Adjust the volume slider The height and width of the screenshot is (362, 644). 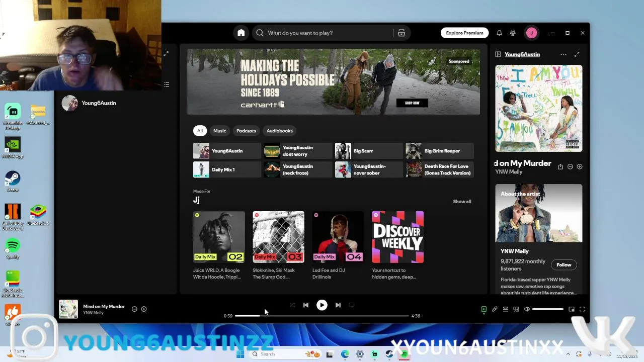point(548,309)
